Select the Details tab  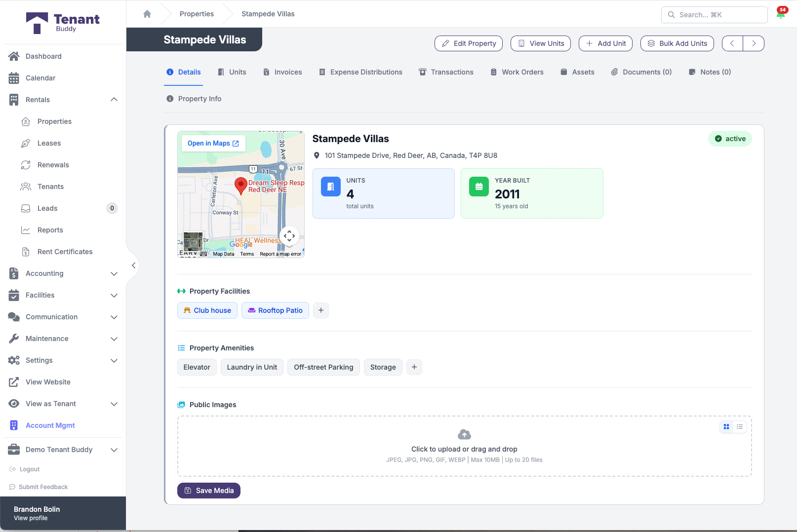coord(184,72)
